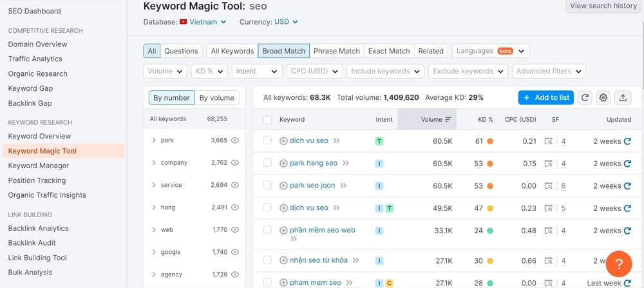Check the 'phần mềm seo web' row checkbox
Screen dimensions: 644x288
267,230
